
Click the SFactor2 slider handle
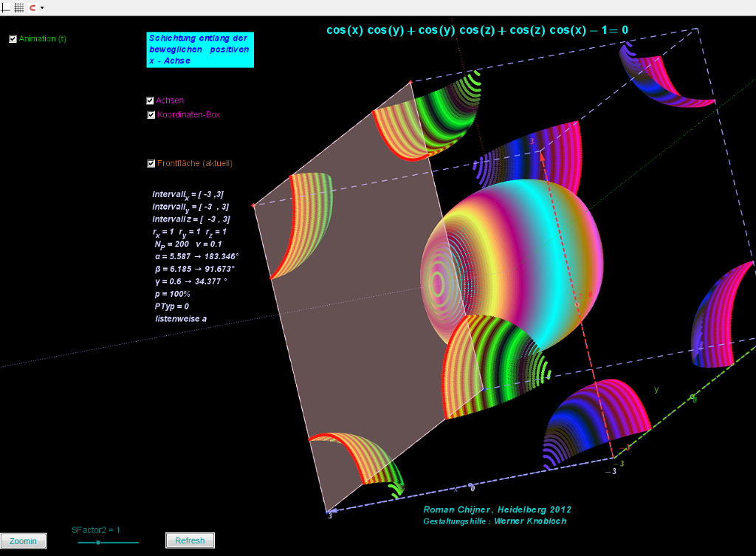pyautogui.click(x=98, y=543)
